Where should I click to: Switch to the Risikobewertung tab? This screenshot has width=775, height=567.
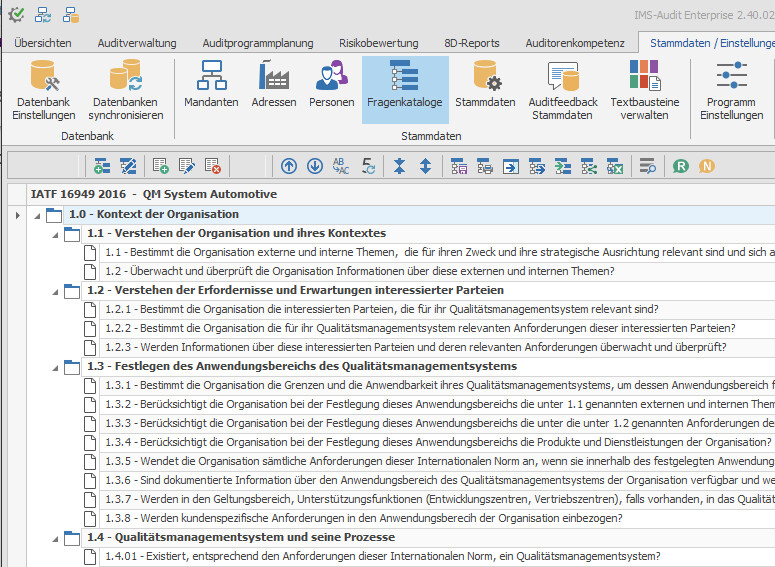379,43
